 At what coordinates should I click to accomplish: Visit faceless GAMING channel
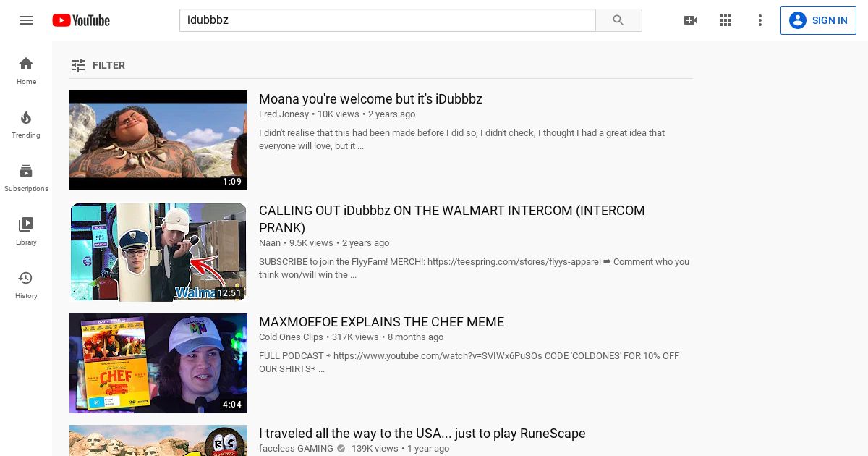tap(296, 449)
